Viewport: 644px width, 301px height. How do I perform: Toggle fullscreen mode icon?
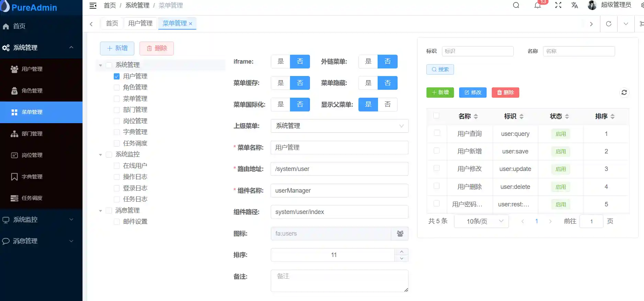558,5
